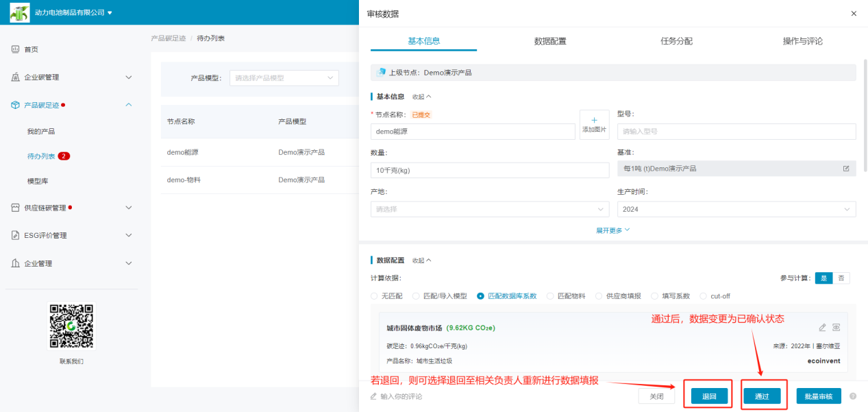The height and width of the screenshot is (412, 868).
Task: Click the 退回 return button
Action: (709, 396)
